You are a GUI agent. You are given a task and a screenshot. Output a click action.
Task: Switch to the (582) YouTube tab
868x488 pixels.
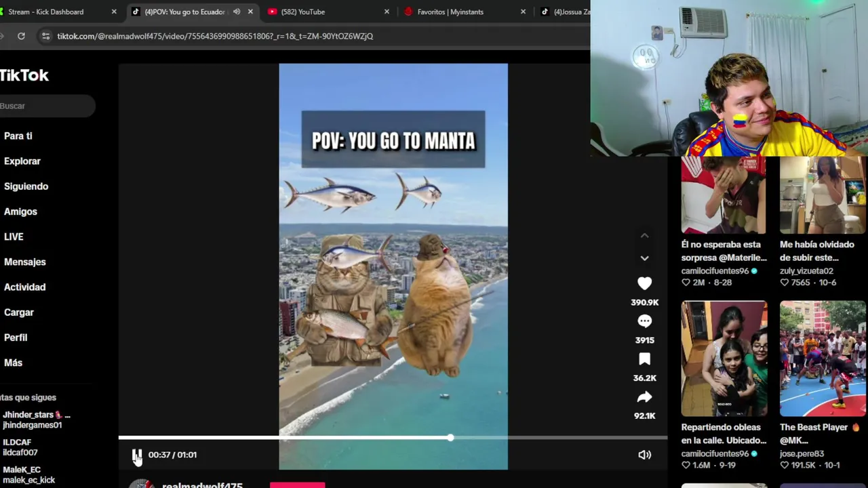coord(302,12)
